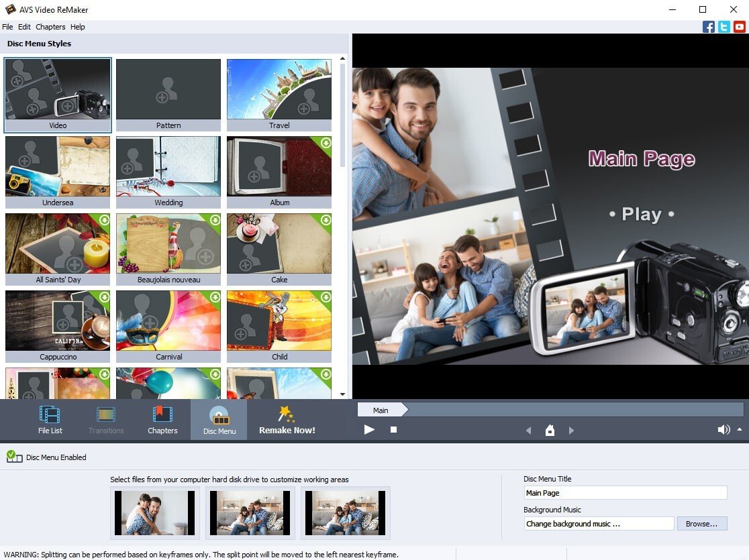Browse for background music
This screenshot has height=560, width=749.
(702, 524)
